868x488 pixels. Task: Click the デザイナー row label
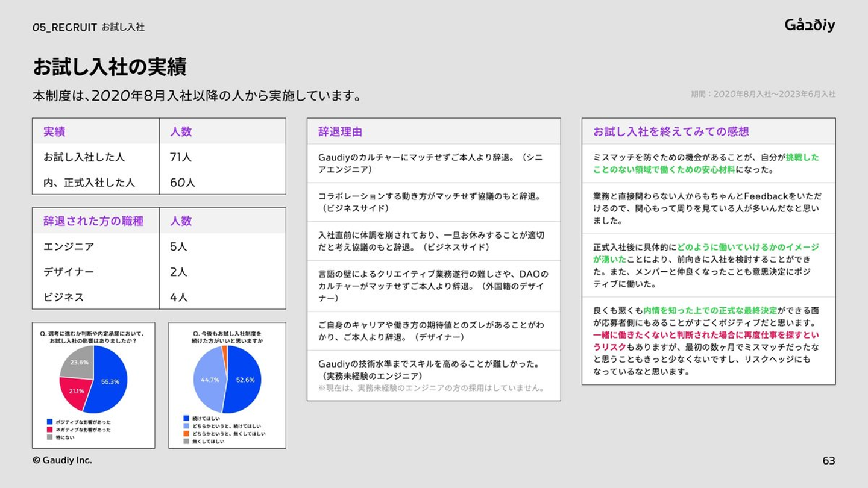tap(69, 272)
